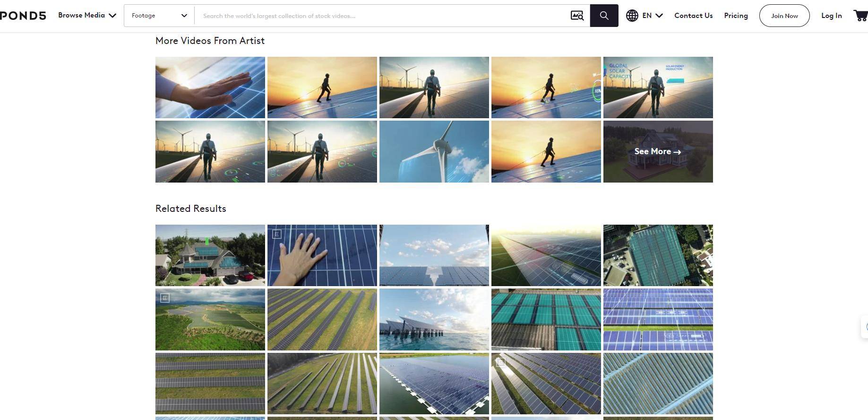
Task: Click the E badge on aerial solar farm thumbnail
Action: coord(165,298)
